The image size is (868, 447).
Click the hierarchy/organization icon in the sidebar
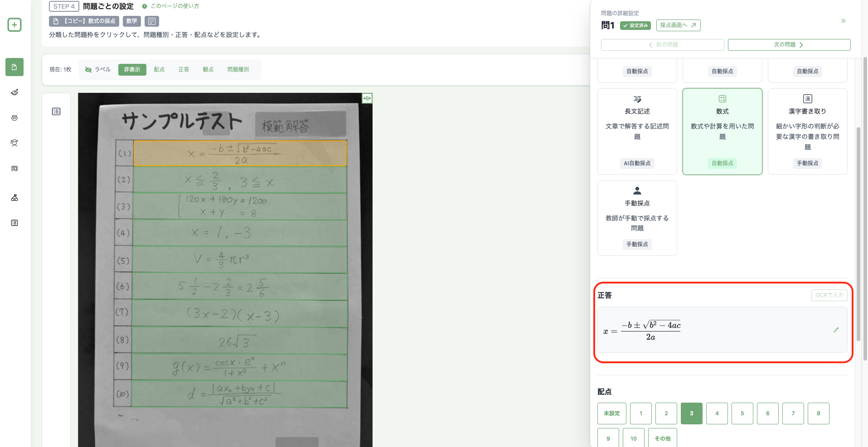pyautogui.click(x=15, y=197)
